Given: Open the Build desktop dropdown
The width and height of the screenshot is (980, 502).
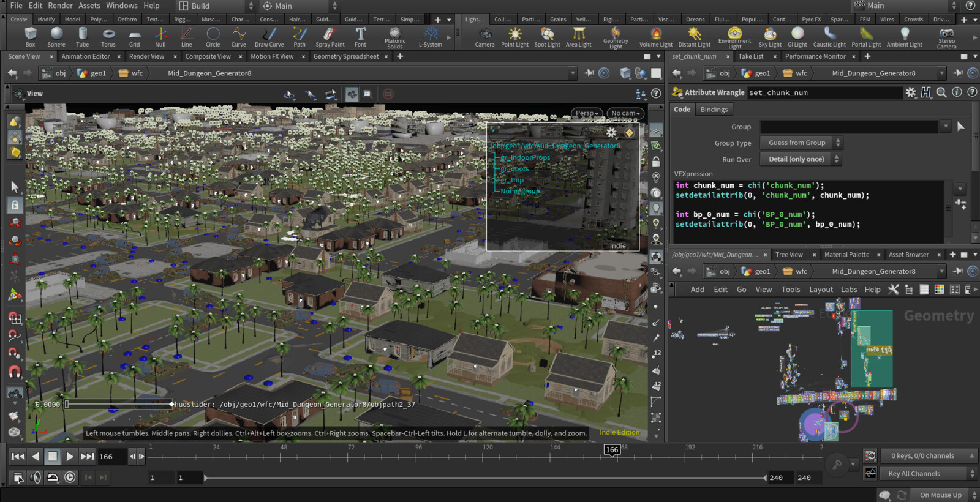Looking at the screenshot, I should 216,6.
